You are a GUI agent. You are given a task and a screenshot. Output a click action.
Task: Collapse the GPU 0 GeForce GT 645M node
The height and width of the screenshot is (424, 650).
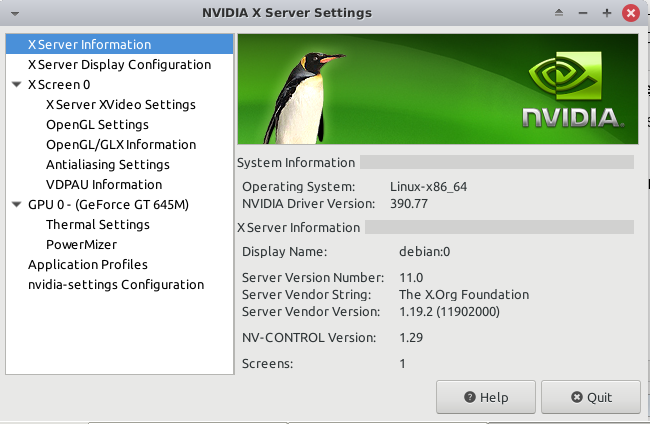[16, 205]
